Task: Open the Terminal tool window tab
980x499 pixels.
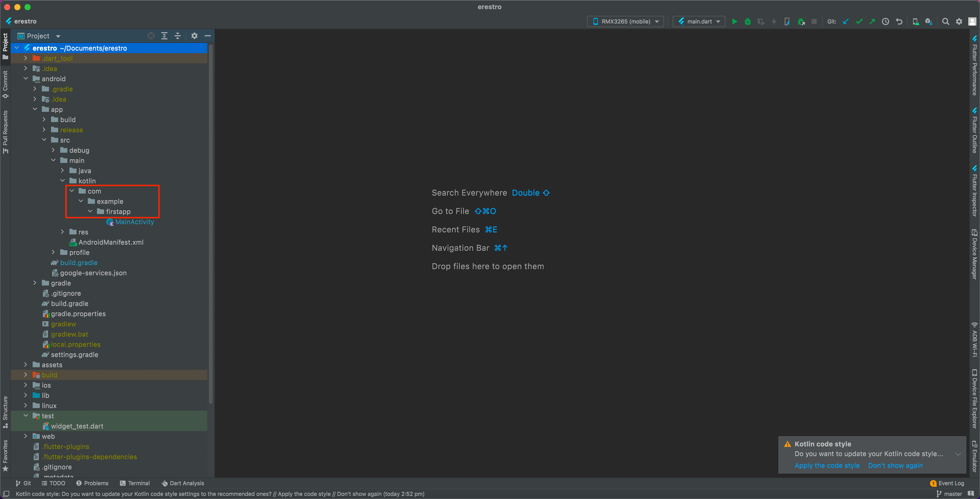Action: click(x=135, y=483)
